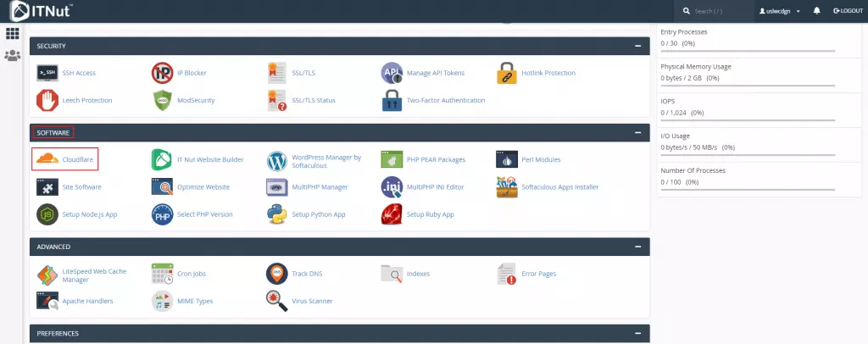Image resolution: width=868 pixels, height=344 pixels.
Task: Open the uslwcdgn user dropdown
Action: coord(780,11)
